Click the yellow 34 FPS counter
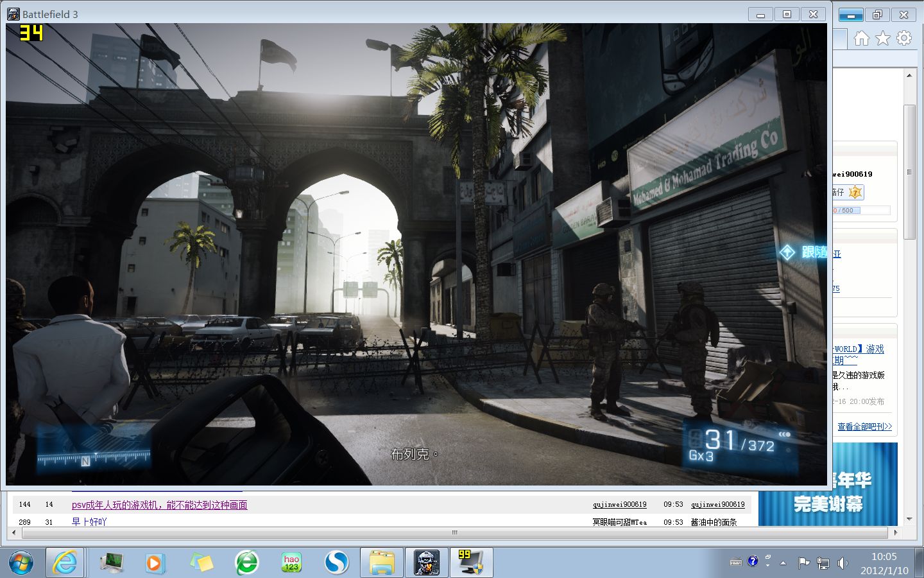 coord(31,33)
